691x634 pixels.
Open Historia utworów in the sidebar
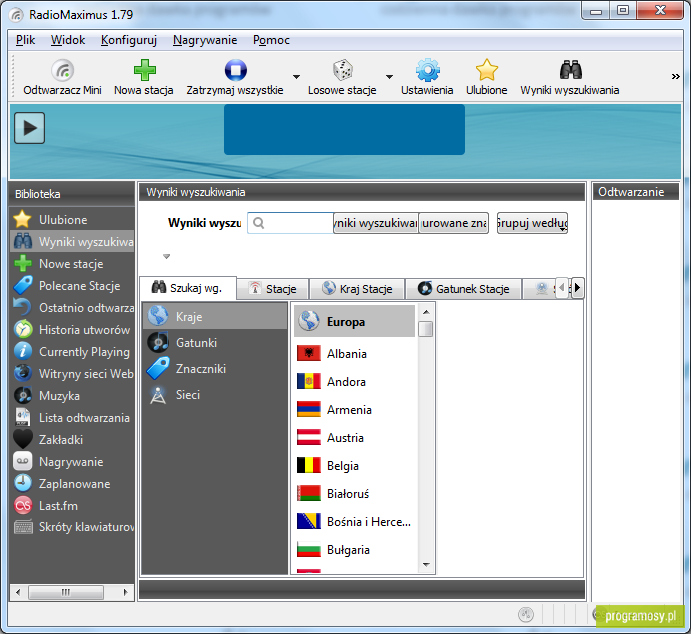coord(72,330)
